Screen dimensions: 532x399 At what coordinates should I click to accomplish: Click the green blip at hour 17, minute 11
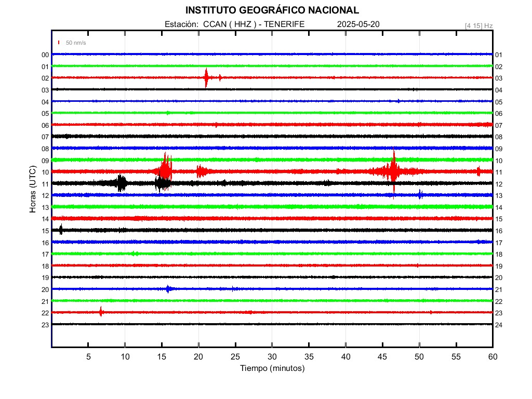(x=135, y=254)
